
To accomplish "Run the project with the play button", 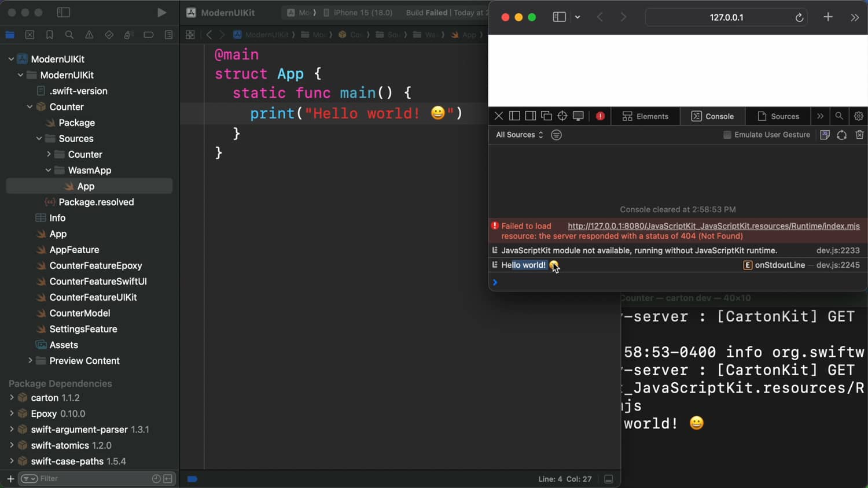I will (161, 13).
